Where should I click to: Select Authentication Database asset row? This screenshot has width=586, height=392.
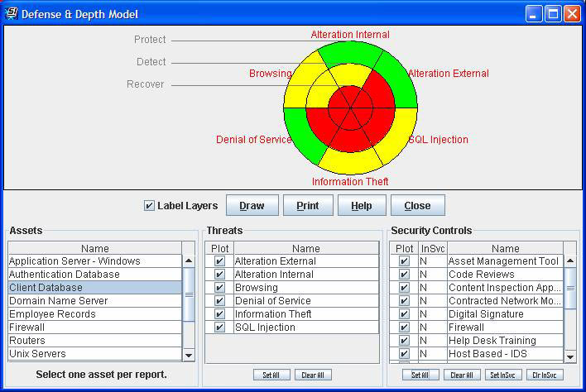tap(95, 275)
